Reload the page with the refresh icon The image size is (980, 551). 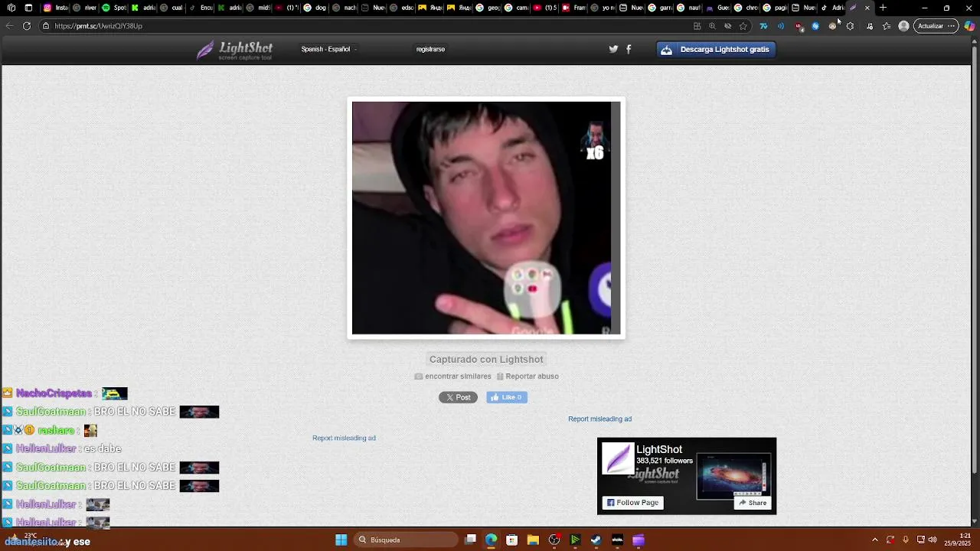coord(27,26)
